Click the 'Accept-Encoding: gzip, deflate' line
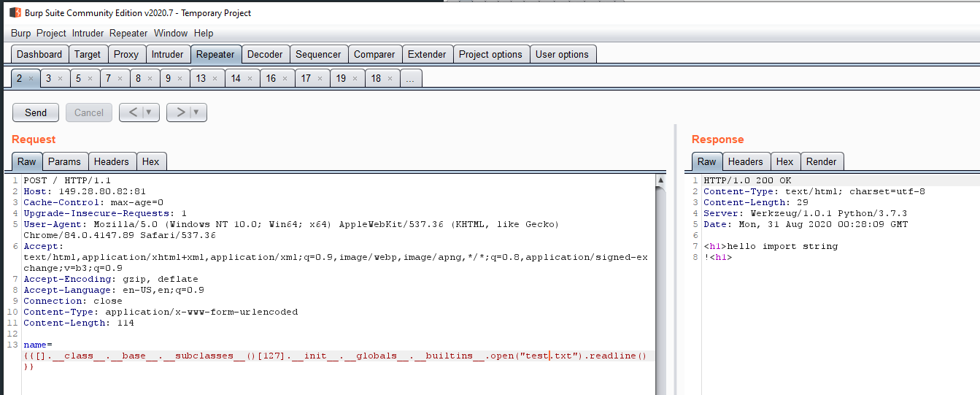Image resolution: width=980 pixels, height=395 pixels. (111, 279)
